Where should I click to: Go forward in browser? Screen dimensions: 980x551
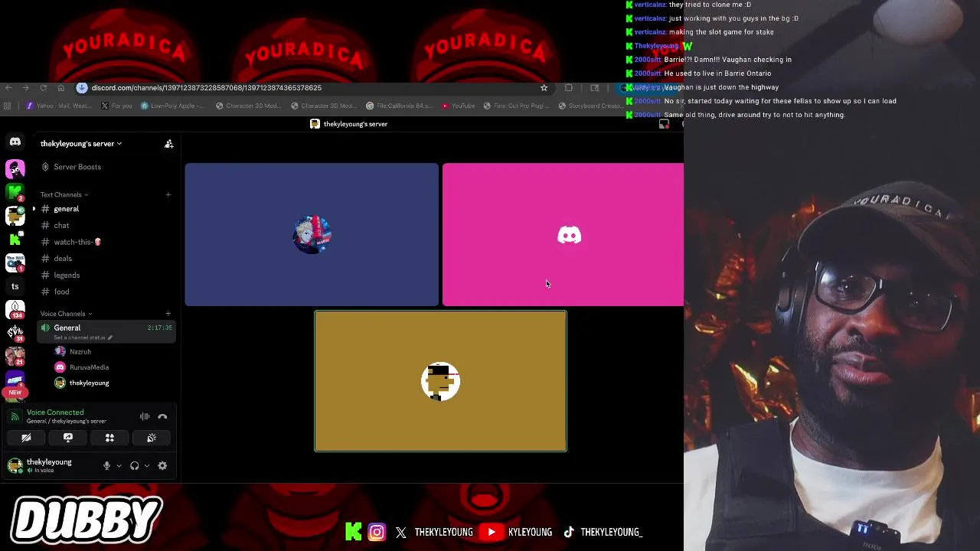25,88
